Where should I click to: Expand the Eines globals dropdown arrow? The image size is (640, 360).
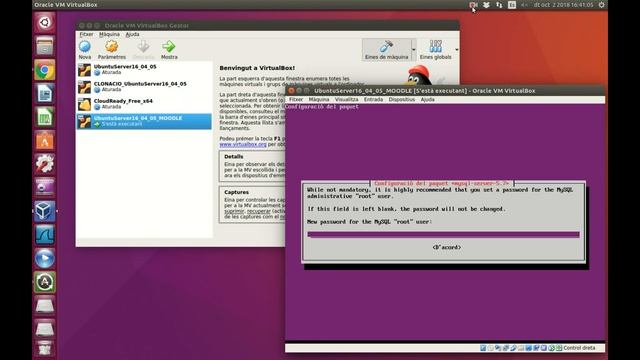pyautogui.click(x=456, y=50)
